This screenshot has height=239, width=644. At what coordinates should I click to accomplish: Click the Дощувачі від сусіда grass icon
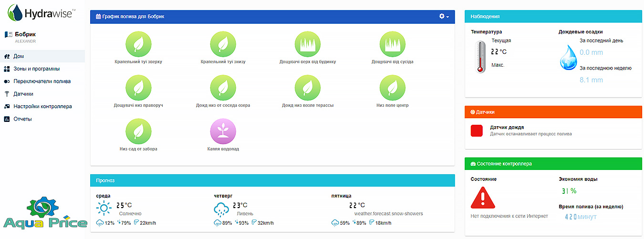(392, 44)
